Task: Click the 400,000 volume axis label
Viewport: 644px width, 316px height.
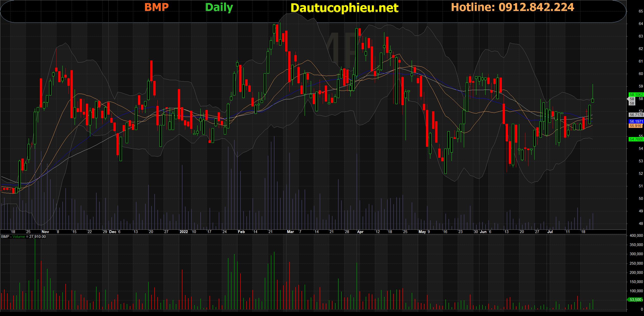Action: tap(636, 236)
